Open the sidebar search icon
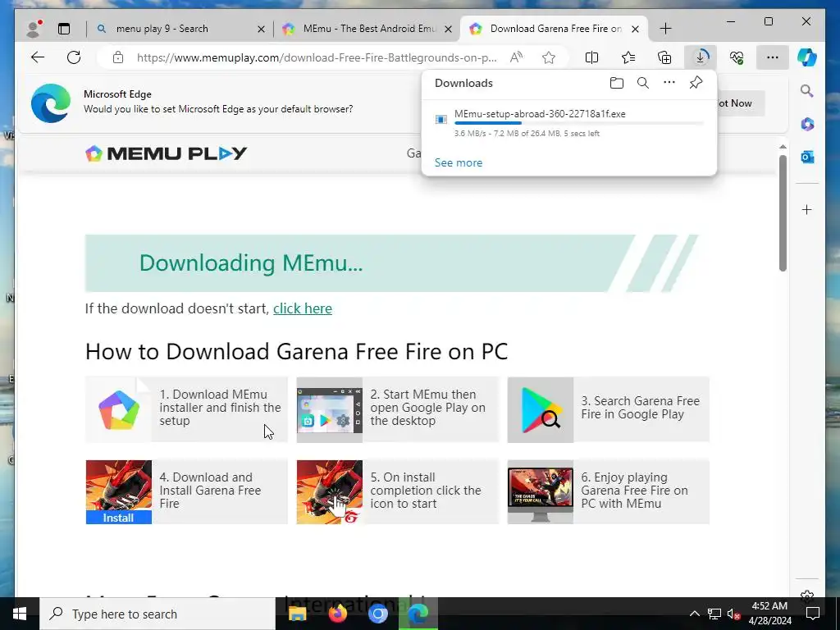This screenshot has height=630, width=840. click(x=807, y=91)
